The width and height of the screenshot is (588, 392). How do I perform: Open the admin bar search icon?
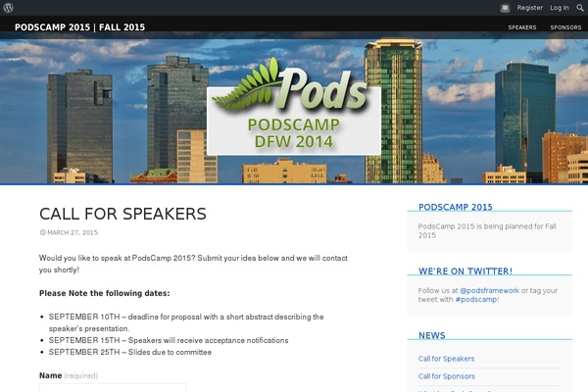[580, 8]
